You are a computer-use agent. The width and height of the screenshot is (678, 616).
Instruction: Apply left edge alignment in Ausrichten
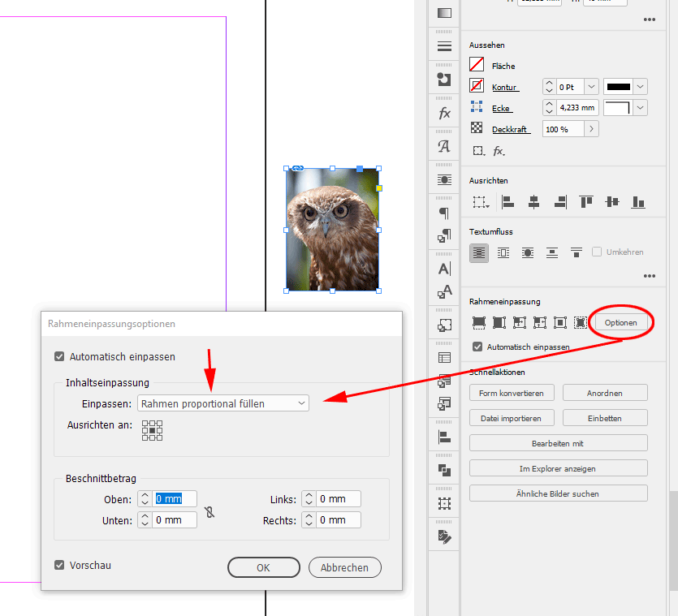tap(507, 202)
